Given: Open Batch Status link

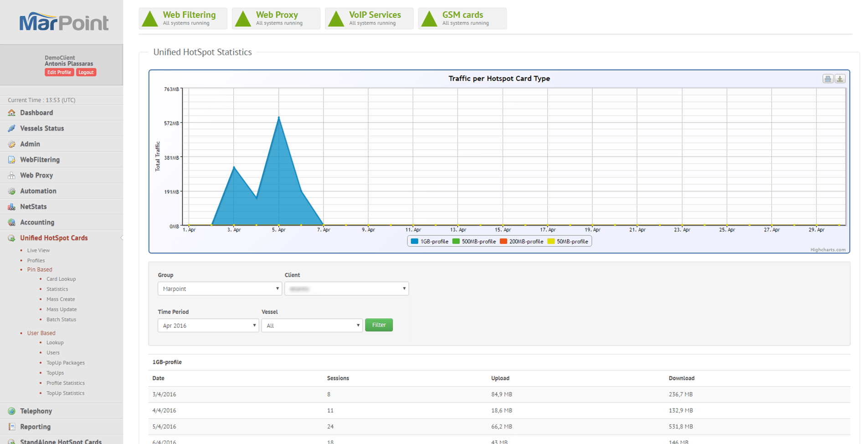Looking at the screenshot, I should (x=61, y=320).
